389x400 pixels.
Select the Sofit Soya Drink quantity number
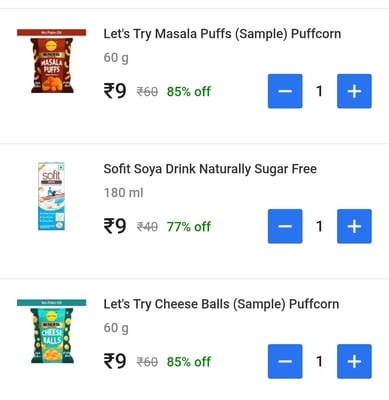[x=319, y=226]
